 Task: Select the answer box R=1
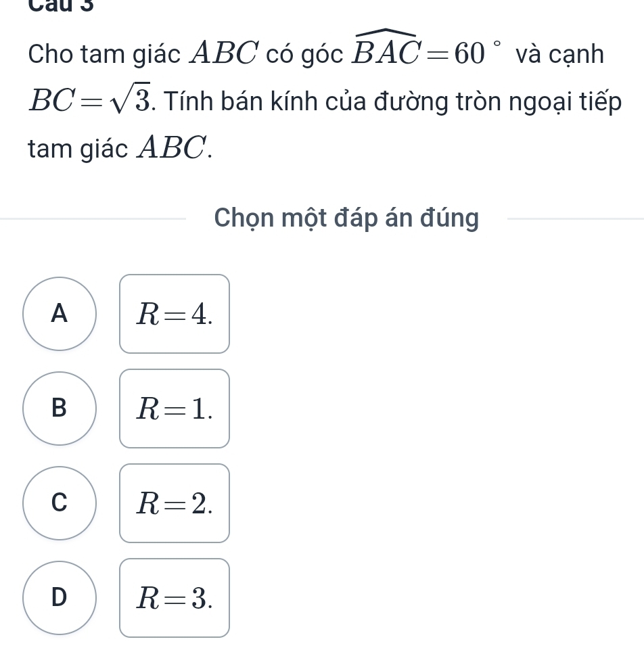(175, 409)
